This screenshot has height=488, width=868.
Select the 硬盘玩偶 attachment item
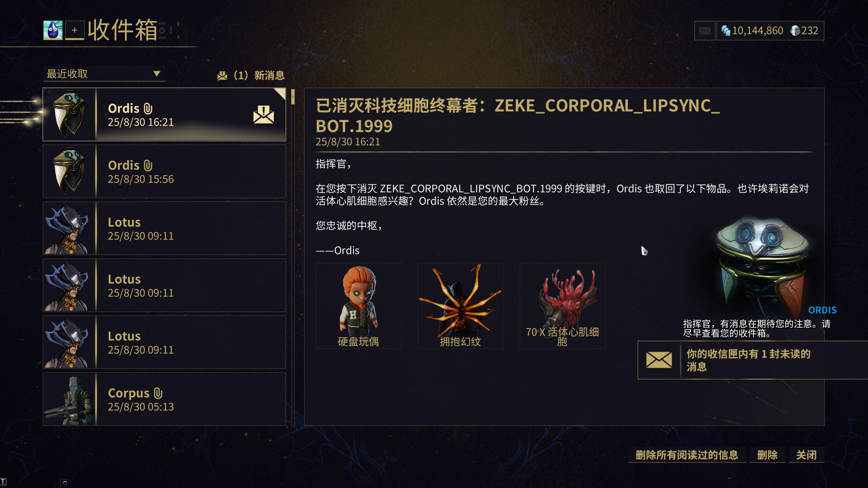pyautogui.click(x=358, y=306)
